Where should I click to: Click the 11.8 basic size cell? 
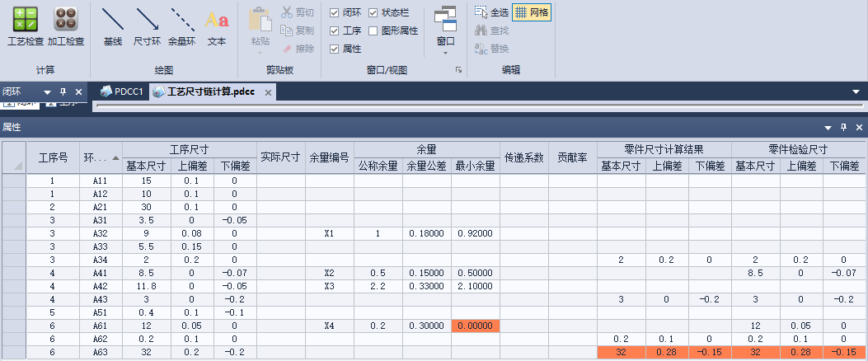[x=147, y=286]
